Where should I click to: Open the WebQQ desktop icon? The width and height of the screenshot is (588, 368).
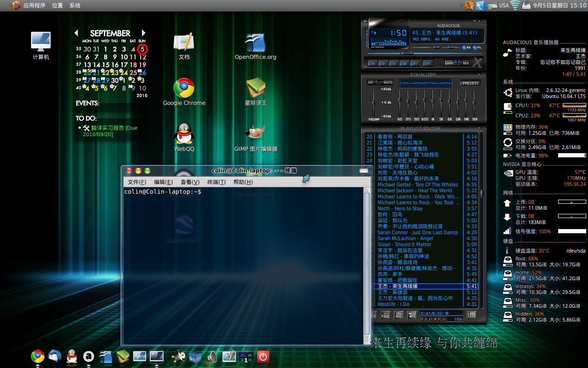coord(184,138)
